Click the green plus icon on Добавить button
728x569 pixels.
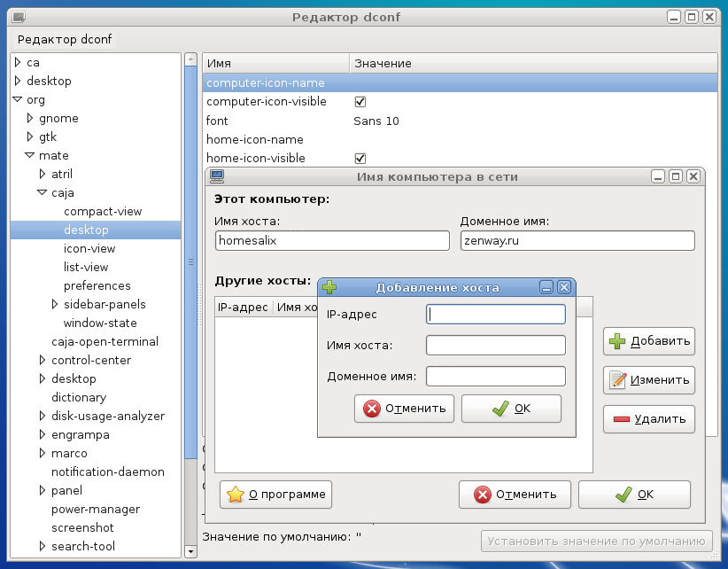pyautogui.click(x=617, y=341)
